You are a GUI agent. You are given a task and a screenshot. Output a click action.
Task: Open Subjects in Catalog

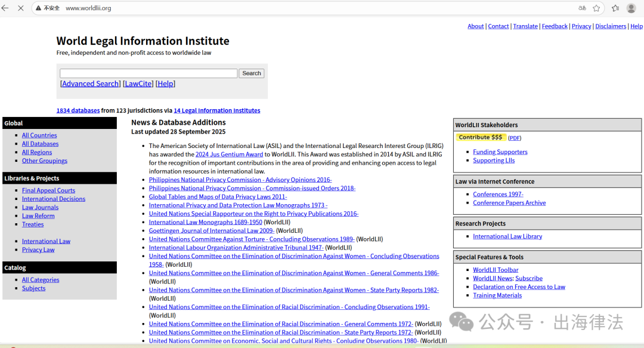coord(33,288)
